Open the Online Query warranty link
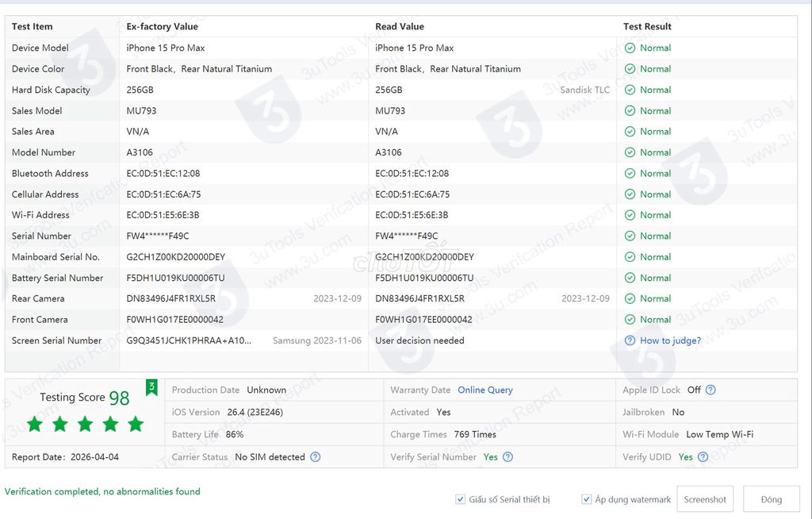This screenshot has width=812, height=519. 485,390
